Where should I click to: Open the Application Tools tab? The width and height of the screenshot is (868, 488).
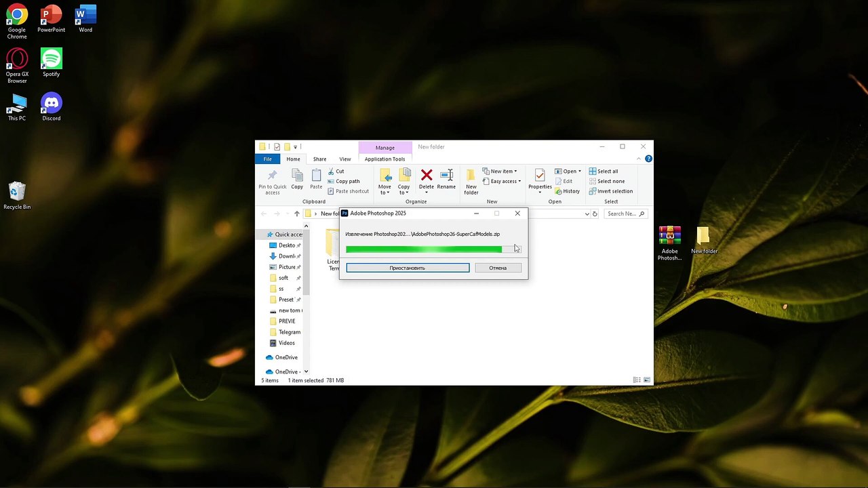point(384,159)
